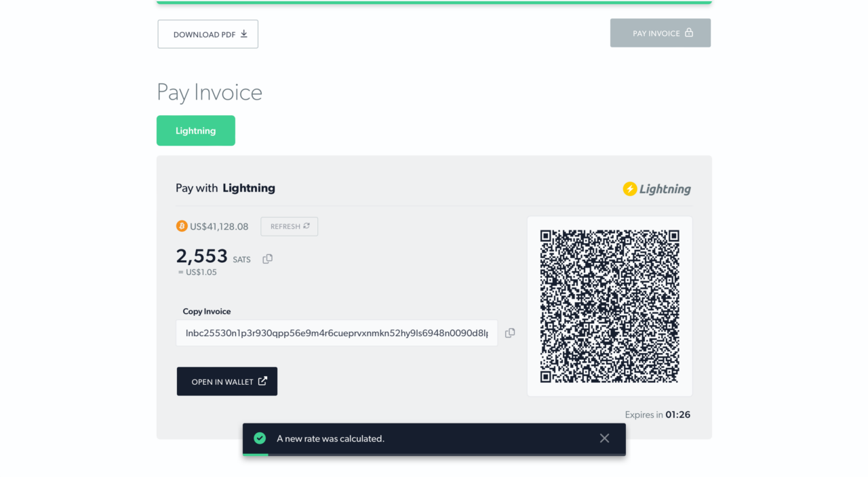The width and height of the screenshot is (868, 477).
Task: Click the external link icon in Open in Wallet
Action: [262, 381]
